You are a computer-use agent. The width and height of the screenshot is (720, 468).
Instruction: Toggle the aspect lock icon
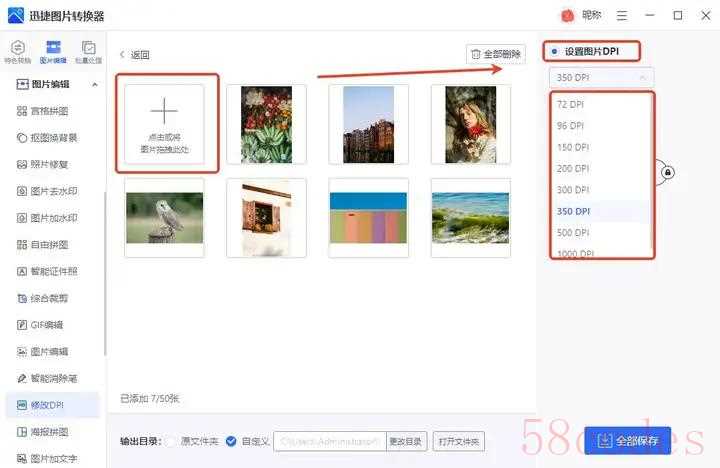click(668, 173)
